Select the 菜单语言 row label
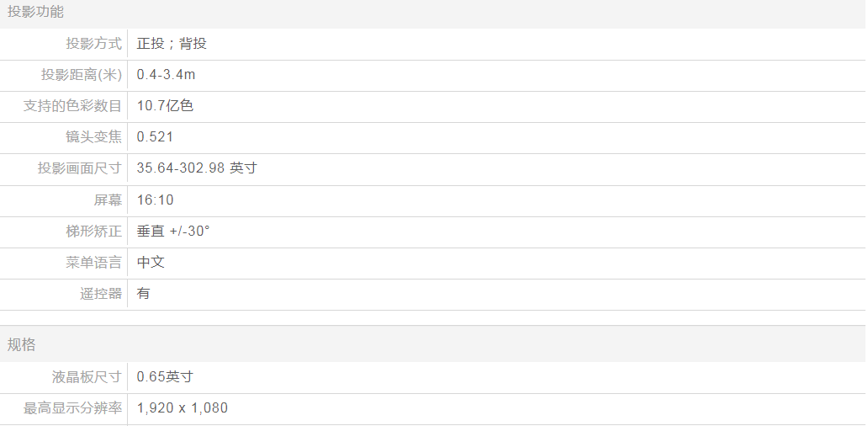This screenshot has height=426, width=868. (94, 263)
